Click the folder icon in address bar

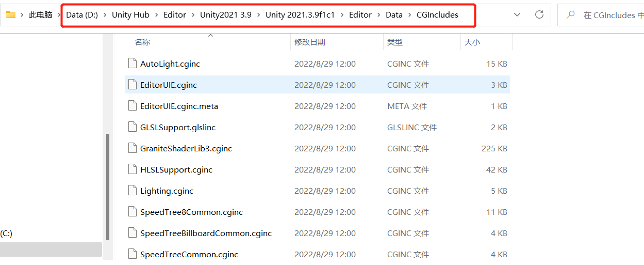coord(10,15)
